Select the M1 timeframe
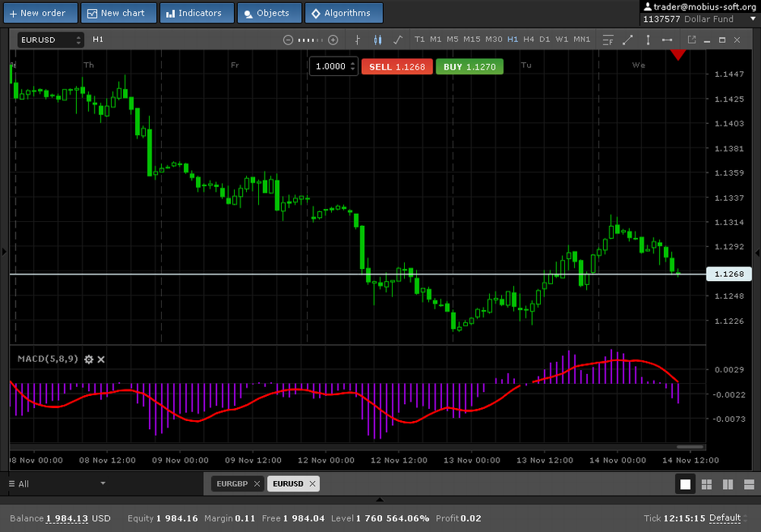Screen dimensions: 761x532 click(436, 40)
